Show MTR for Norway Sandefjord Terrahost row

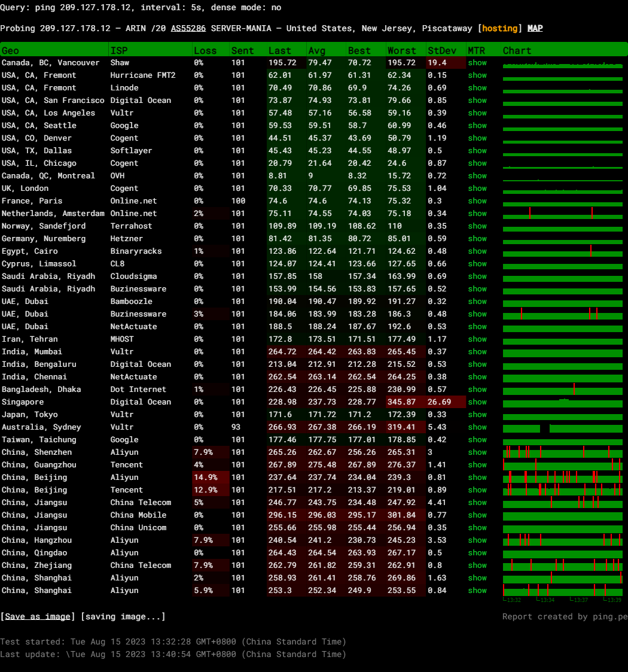point(477,226)
